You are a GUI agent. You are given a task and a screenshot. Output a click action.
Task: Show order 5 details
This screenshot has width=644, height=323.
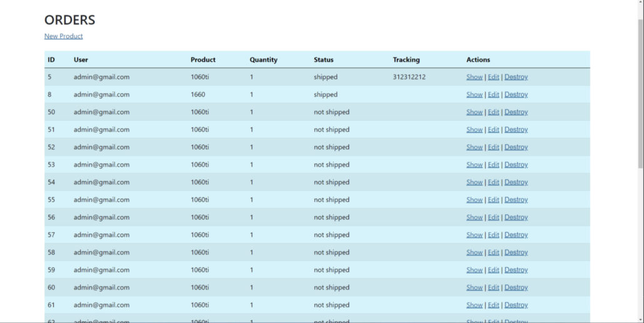(x=475, y=77)
